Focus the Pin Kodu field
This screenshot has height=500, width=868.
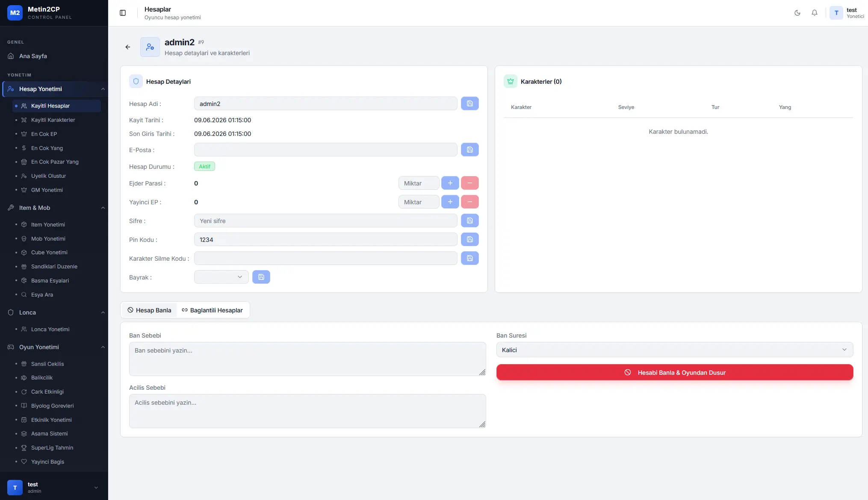point(326,239)
